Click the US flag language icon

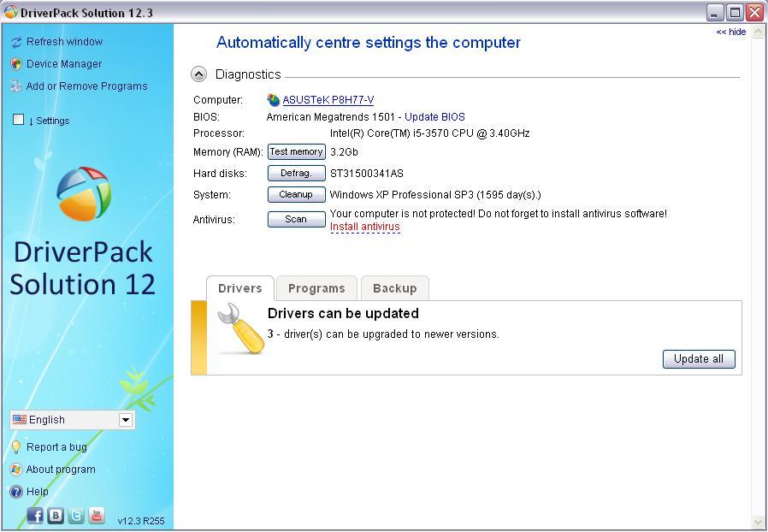coord(20,419)
